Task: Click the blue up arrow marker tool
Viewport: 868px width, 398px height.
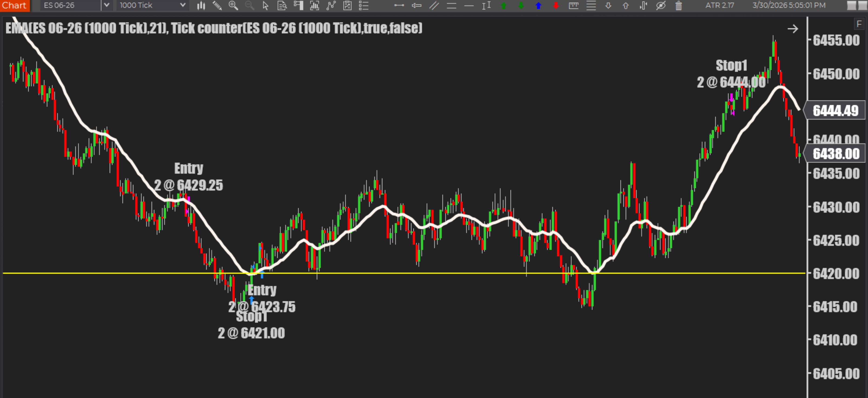Action: [538, 5]
